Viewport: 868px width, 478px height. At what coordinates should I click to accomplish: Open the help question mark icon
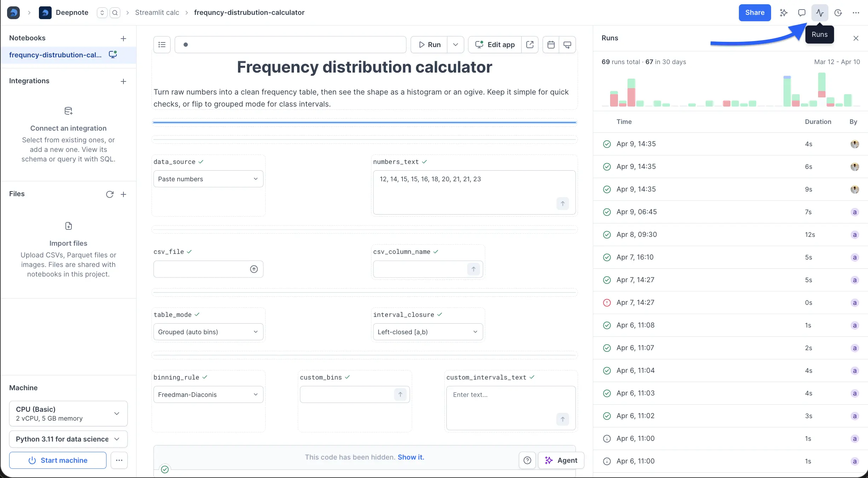click(527, 460)
